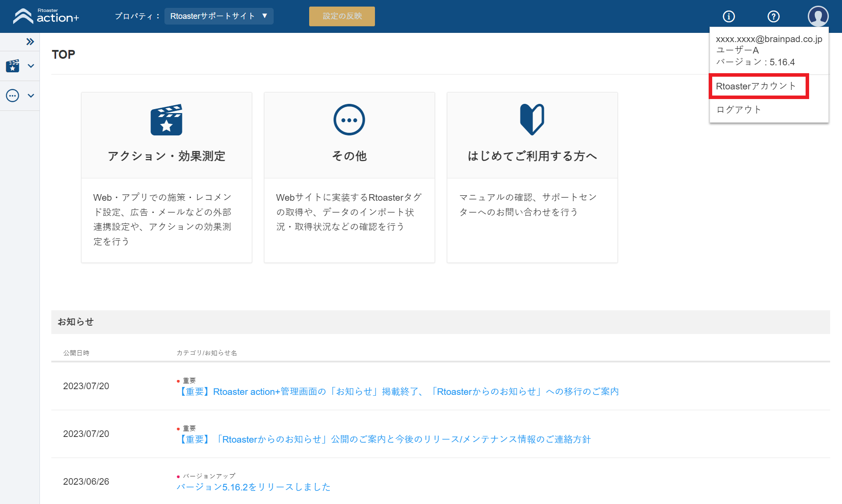The image size is (842, 504).
Task: Click the user avatar icon
Action: 818,16
